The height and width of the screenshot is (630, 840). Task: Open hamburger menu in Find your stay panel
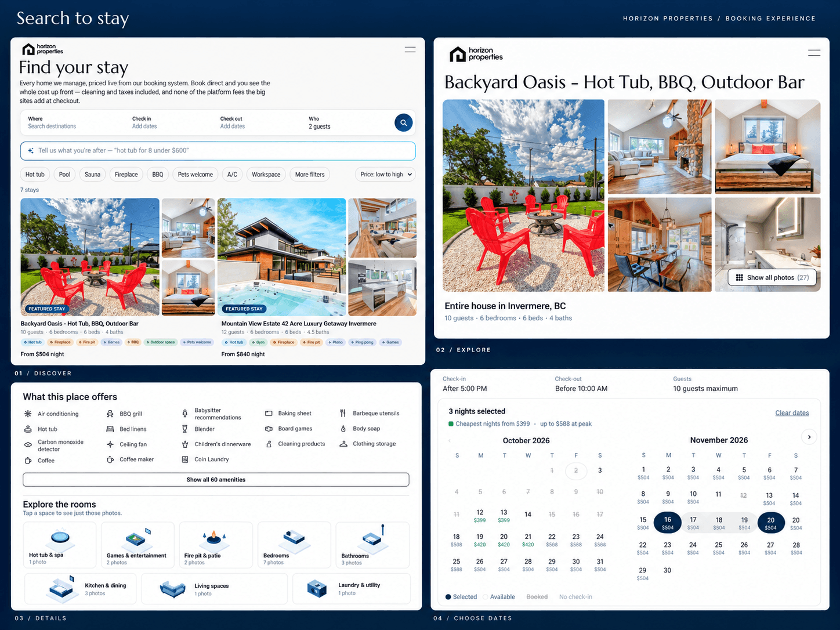(410, 50)
